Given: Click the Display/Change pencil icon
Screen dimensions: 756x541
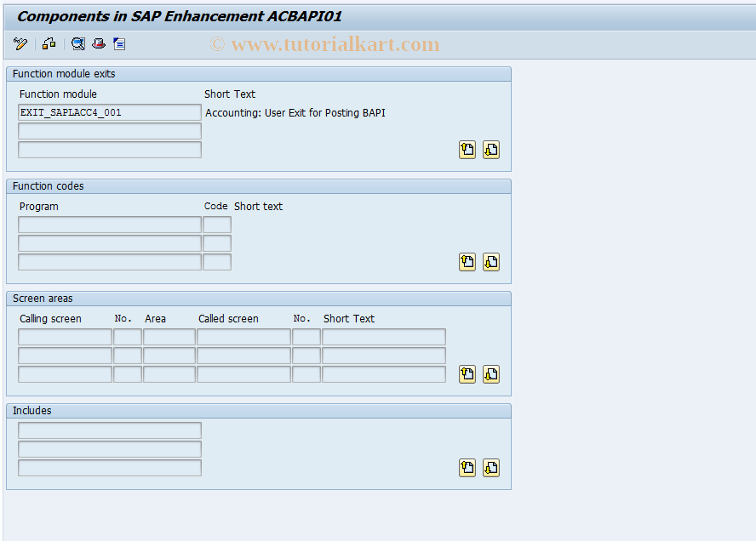Looking at the screenshot, I should pyautogui.click(x=20, y=43).
